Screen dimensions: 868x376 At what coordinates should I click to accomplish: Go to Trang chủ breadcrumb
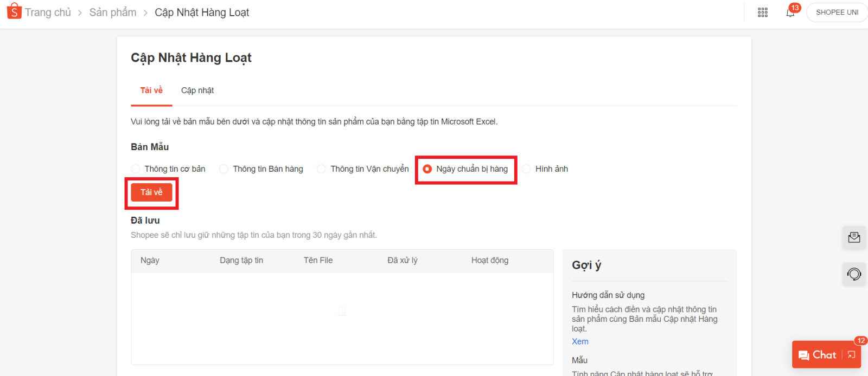[x=48, y=12]
